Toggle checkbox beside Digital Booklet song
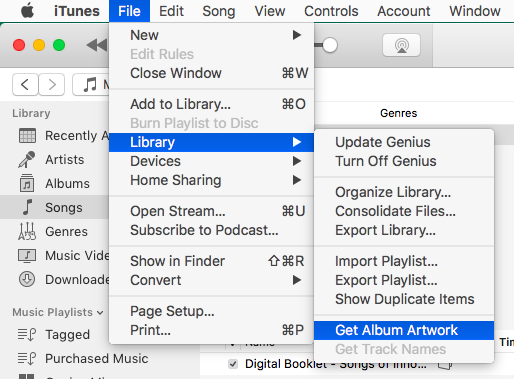The width and height of the screenshot is (514, 379). pyautogui.click(x=233, y=364)
